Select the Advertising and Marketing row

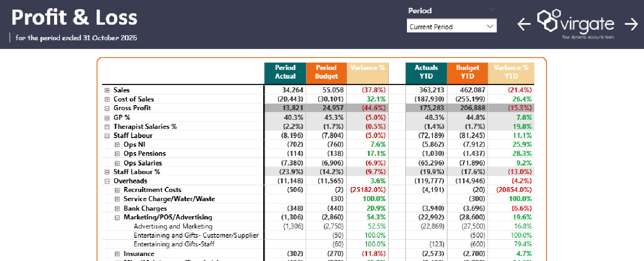[x=173, y=226]
